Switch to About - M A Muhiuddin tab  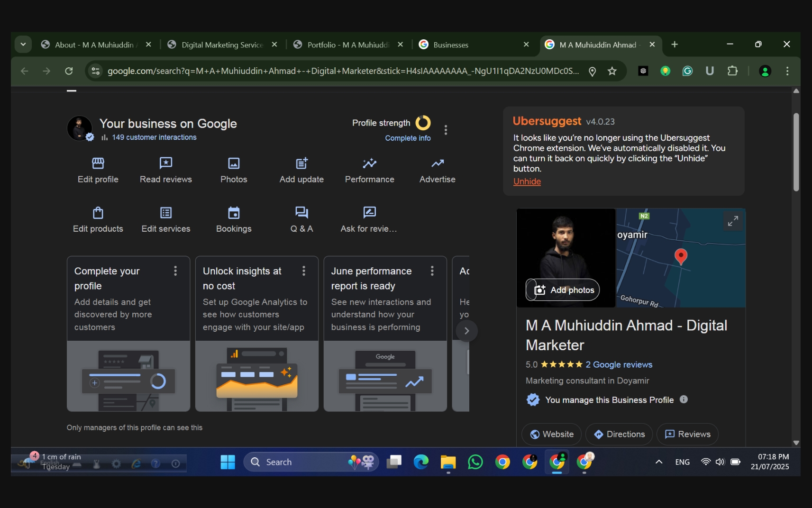pos(95,45)
